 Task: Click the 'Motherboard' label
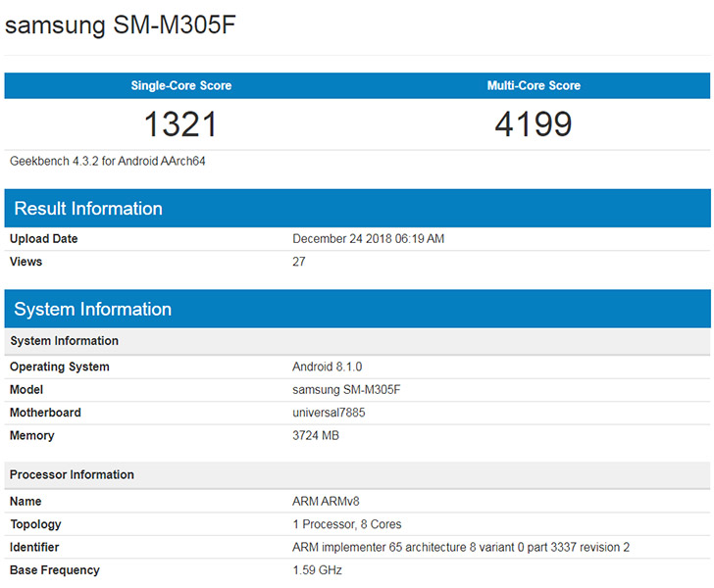coord(45,413)
